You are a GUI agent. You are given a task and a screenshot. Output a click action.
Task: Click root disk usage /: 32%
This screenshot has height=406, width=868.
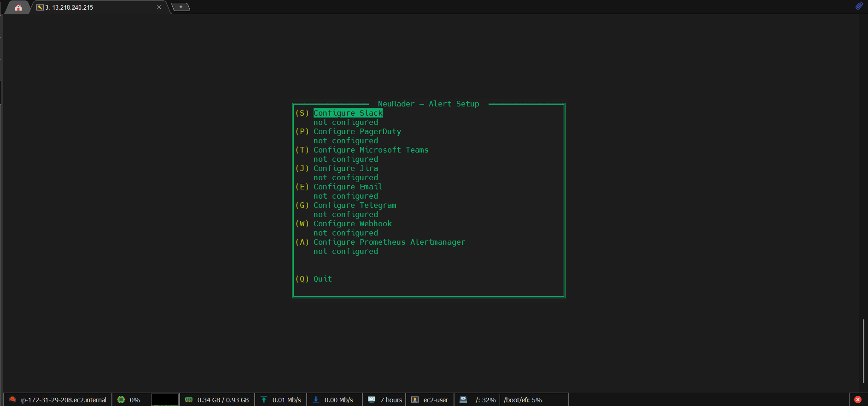[486, 400]
